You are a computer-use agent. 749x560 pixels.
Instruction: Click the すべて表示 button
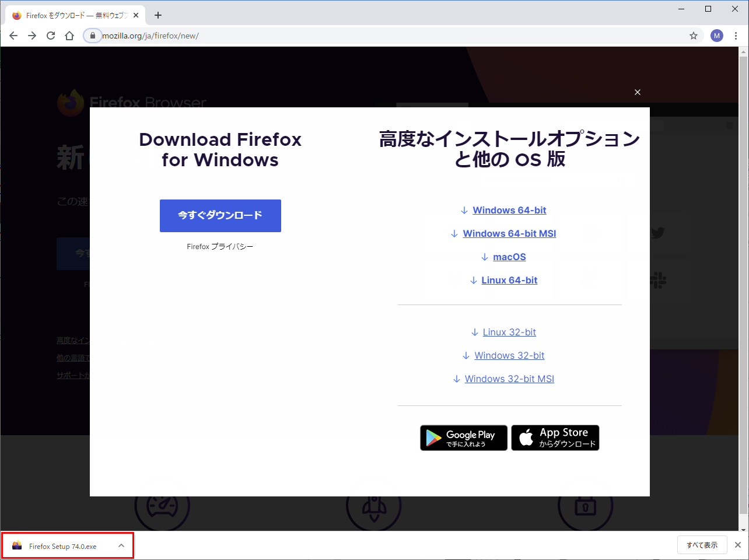[702, 545]
